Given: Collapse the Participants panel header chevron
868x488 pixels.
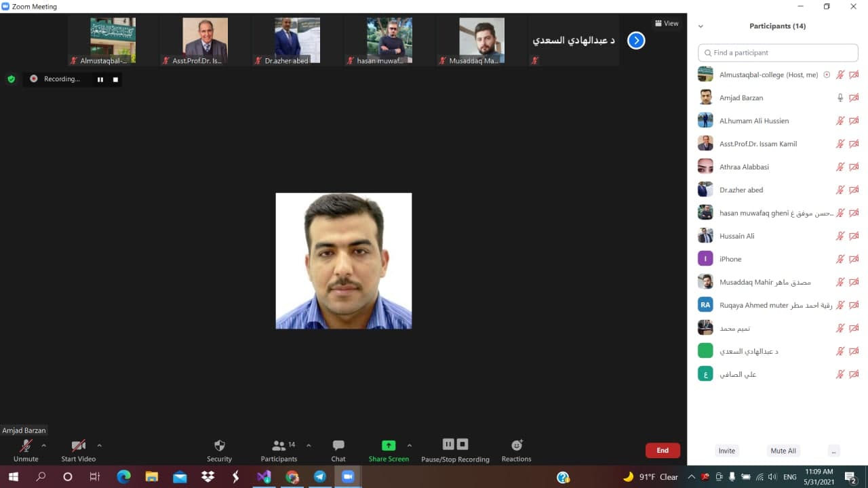Looking at the screenshot, I should 701,26.
